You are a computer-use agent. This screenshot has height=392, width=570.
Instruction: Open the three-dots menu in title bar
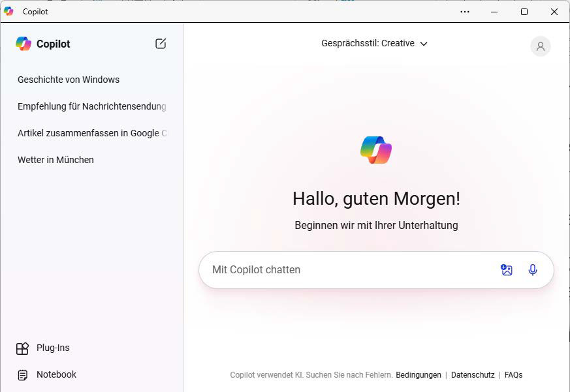(x=465, y=12)
